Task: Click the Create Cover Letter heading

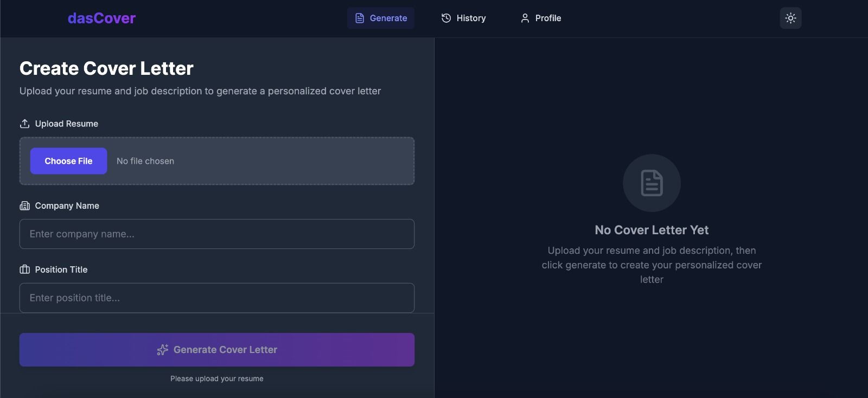Action: tap(106, 68)
